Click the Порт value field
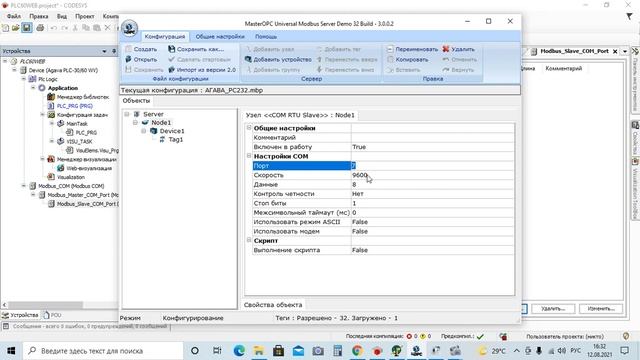Image resolution: width=640 pixels, height=360 pixels. (432, 166)
